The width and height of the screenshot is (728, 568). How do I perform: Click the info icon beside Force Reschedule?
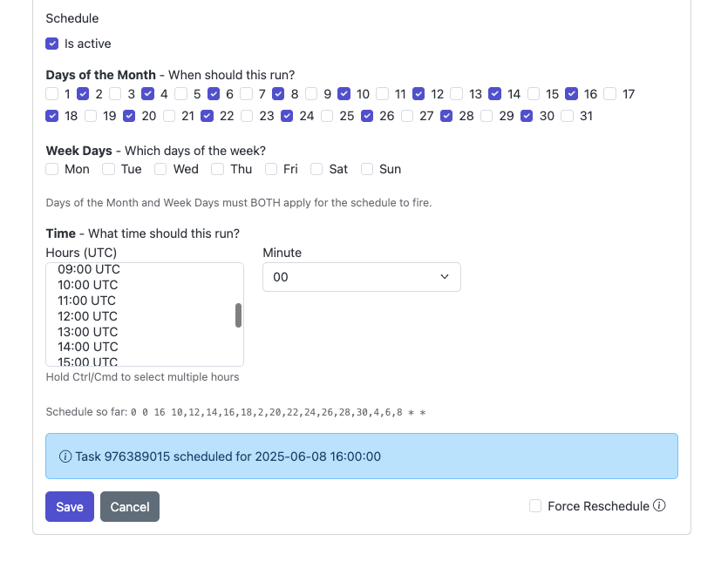point(659,505)
